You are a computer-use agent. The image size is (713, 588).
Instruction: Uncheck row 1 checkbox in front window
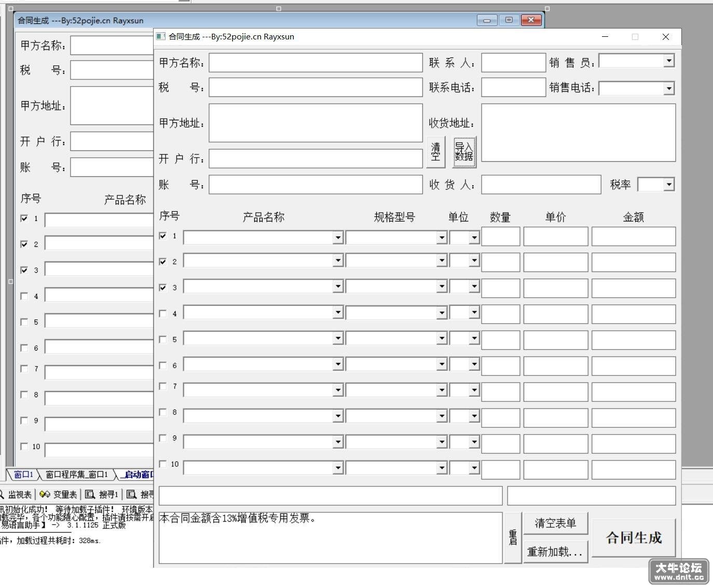pyautogui.click(x=163, y=236)
